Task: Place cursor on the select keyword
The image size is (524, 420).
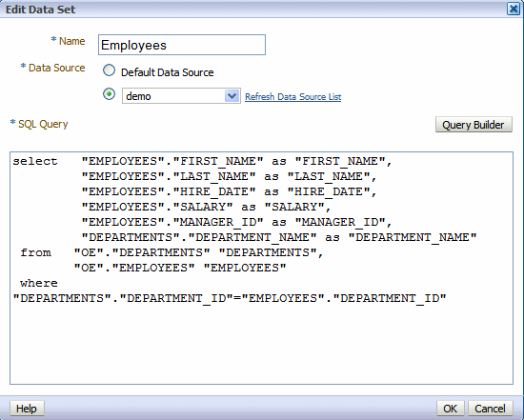Action: pyautogui.click(x=35, y=161)
